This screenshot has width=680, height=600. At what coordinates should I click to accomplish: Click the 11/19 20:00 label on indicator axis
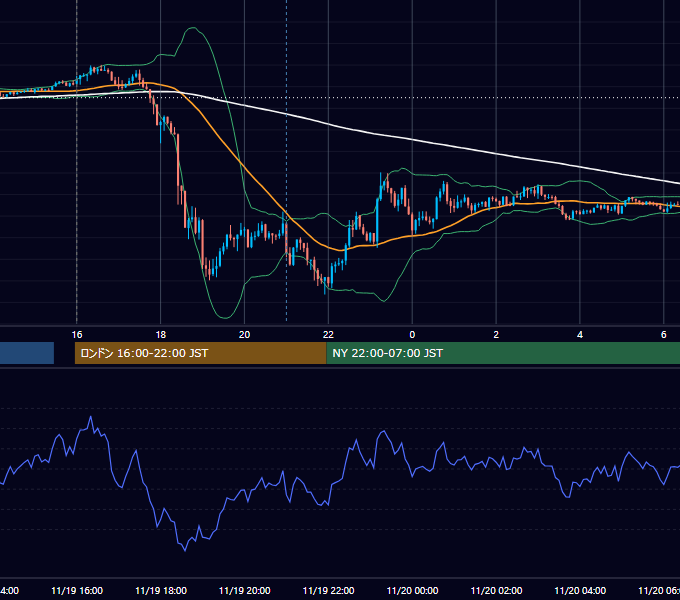(x=245, y=590)
